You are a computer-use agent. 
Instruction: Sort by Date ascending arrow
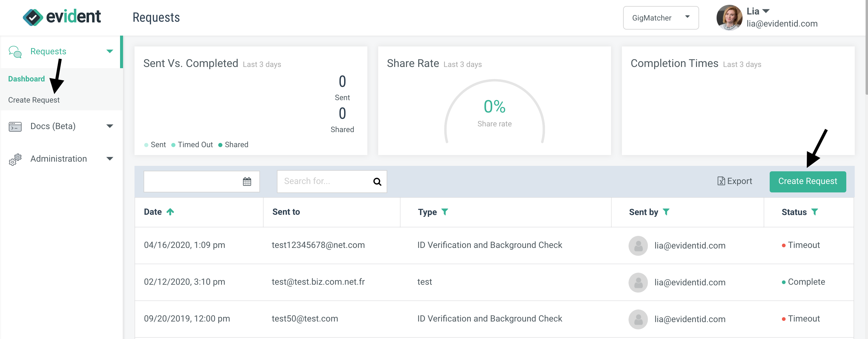(170, 212)
